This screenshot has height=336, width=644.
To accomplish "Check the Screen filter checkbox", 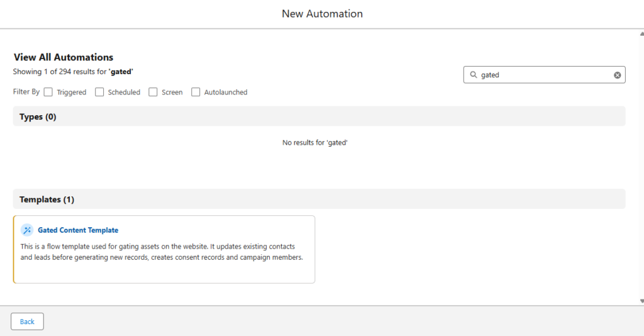I will 153,92.
